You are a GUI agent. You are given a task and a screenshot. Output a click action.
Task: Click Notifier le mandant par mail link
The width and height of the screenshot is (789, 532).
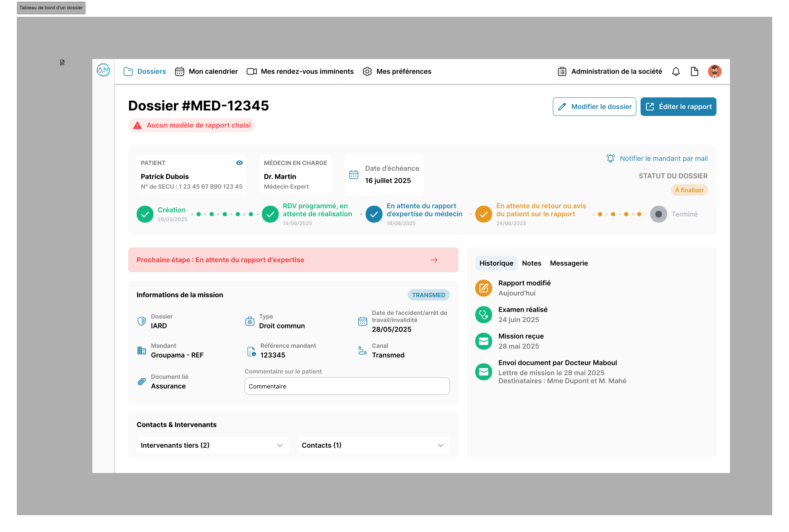(x=657, y=159)
